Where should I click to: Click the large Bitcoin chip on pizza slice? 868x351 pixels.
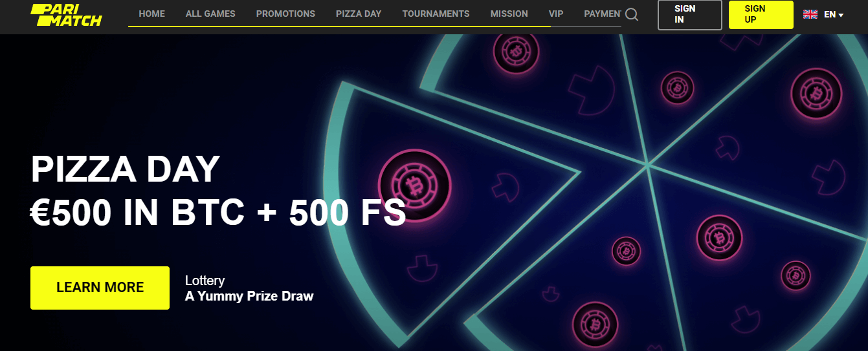pyautogui.click(x=414, y=186)
